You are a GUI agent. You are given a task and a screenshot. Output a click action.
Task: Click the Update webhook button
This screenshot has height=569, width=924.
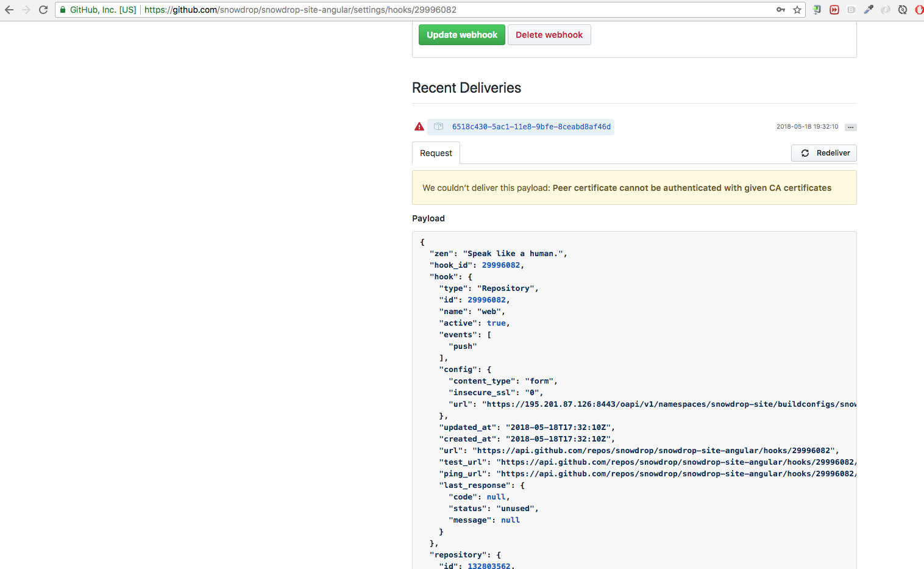click(462, 35)
